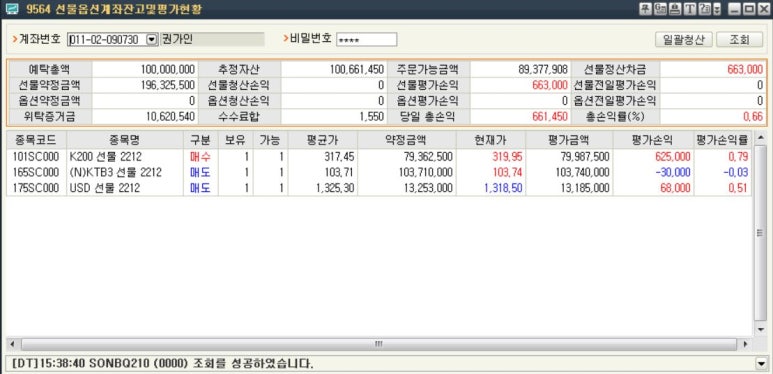Click 총손익률 value 0,66
Image resolution: width=773 pixels, height=374 pixels.
pos(753,117)
